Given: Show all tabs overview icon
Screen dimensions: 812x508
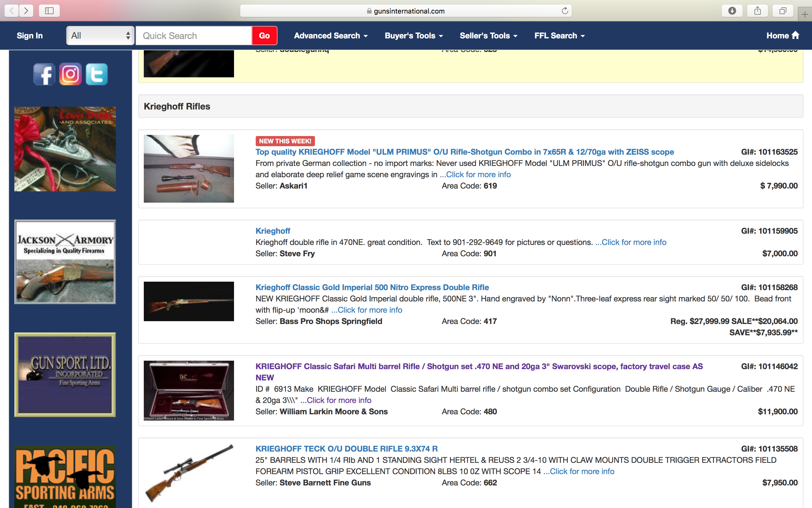Looking at the screenshot, I should (x=783, y=11).
